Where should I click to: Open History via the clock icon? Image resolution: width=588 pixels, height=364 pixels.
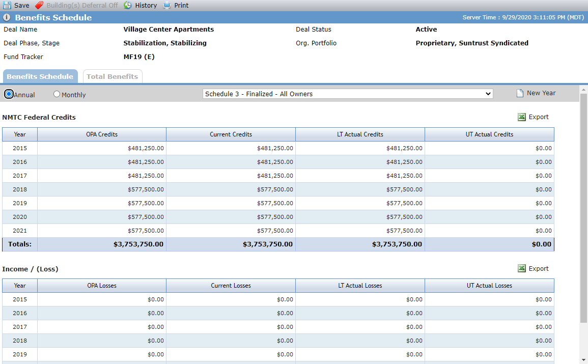tap(128, 5)
